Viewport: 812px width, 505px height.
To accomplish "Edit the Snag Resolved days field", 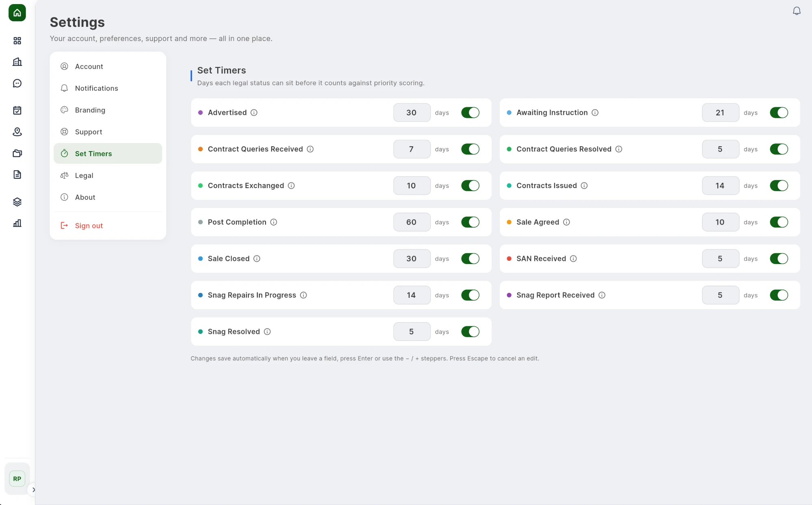I will 412,332.
